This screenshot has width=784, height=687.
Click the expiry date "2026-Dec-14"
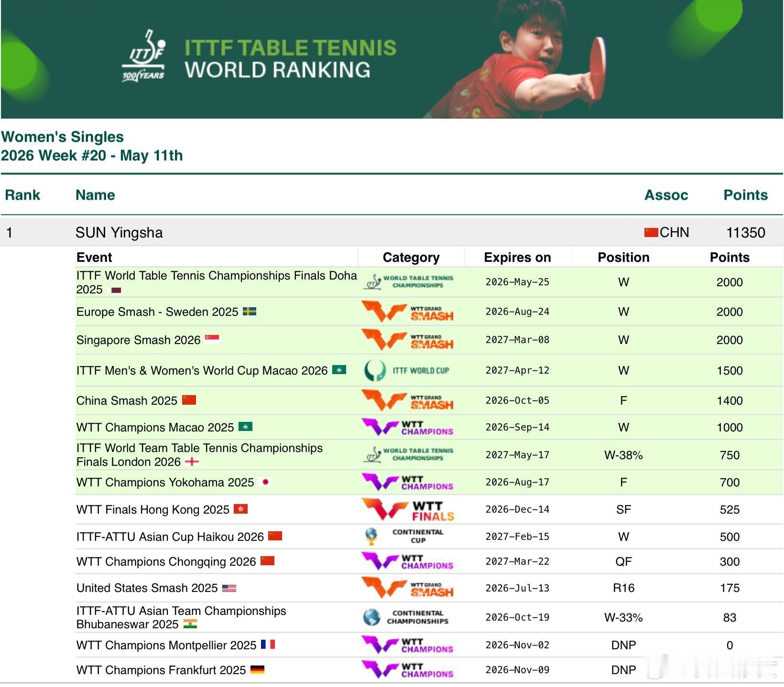coord(517,509)
